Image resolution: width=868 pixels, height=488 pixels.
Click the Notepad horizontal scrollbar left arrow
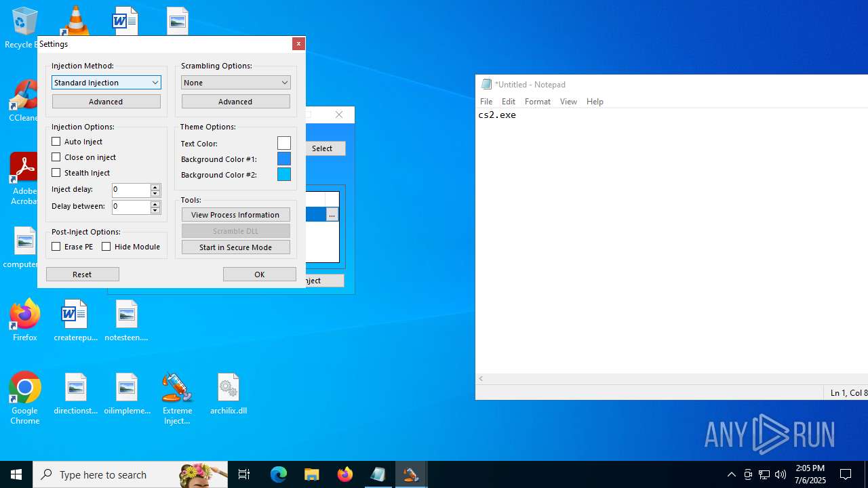(x=481, y=378)
